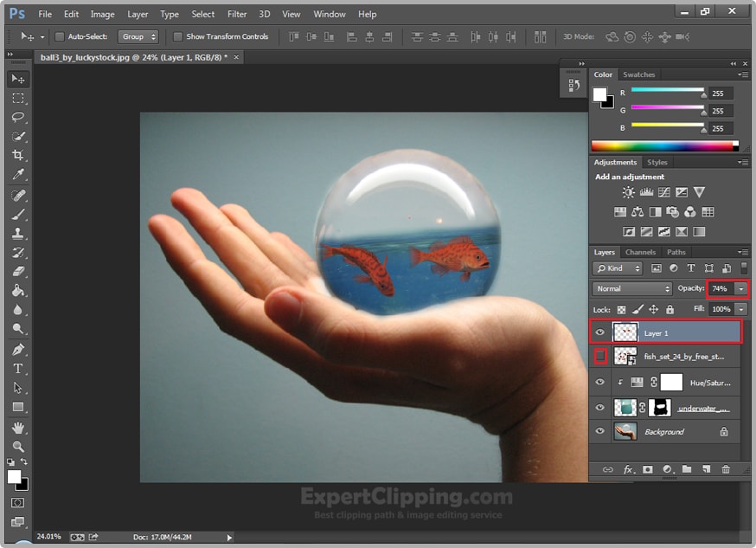Select the Horizontal Type tool
Screen dimensions: 756x548
point(18,369)
